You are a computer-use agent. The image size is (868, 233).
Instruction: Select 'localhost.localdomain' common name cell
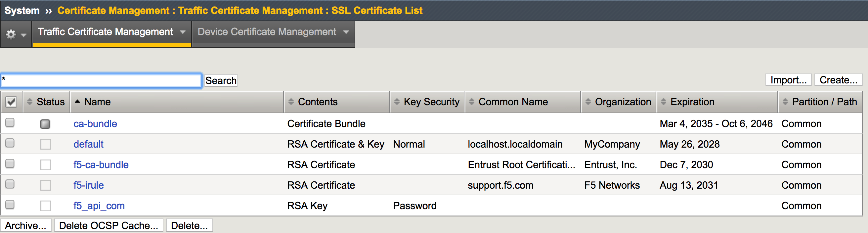tap(515, 144)
